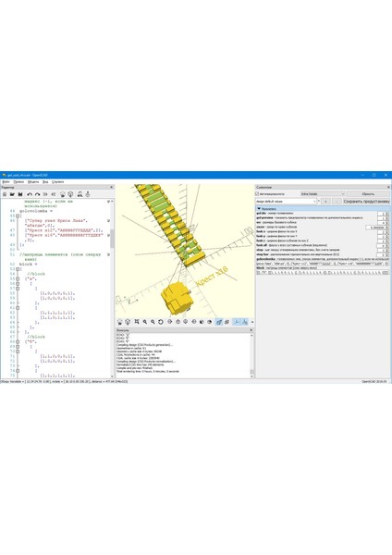Click the block matrix text field in Customizer
This screenshot has width=392, height=555.
point(323,273)
